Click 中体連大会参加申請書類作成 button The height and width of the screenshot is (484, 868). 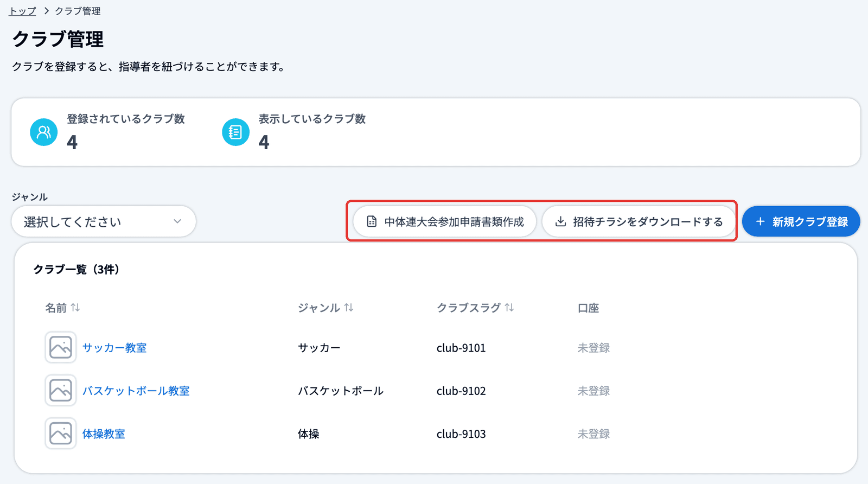point(445,221)
